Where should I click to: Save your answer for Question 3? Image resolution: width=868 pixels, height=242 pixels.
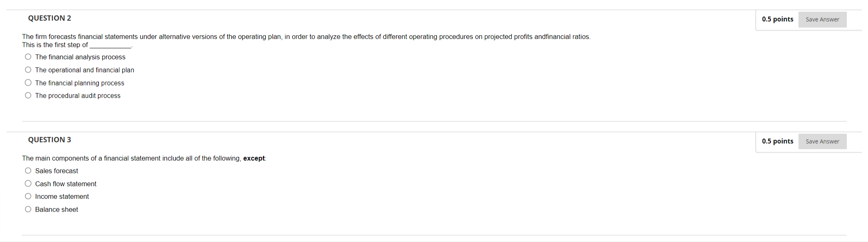point(822,141)
